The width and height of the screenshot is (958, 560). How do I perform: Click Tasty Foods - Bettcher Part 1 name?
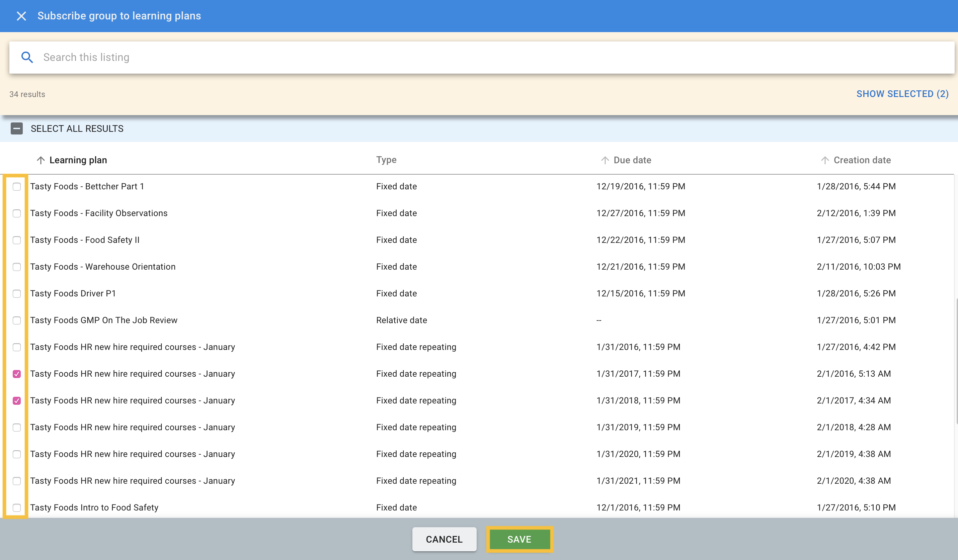pyautogui.click(x=87, y=187)
